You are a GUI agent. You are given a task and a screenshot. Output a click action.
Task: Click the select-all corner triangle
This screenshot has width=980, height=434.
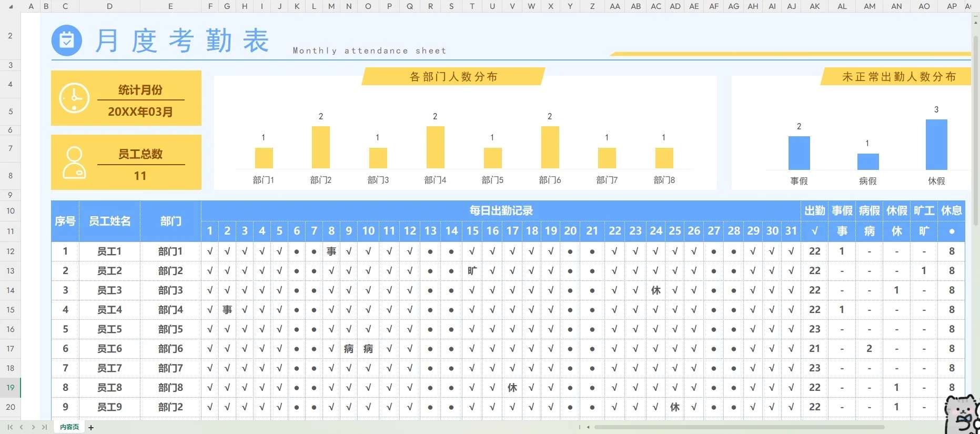[11, 6]
